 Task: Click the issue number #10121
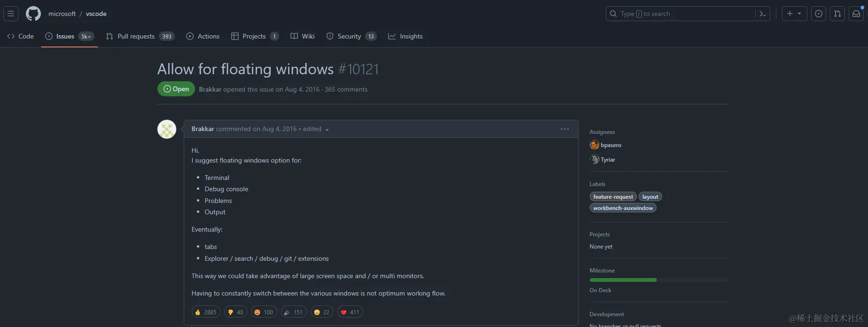358,69
